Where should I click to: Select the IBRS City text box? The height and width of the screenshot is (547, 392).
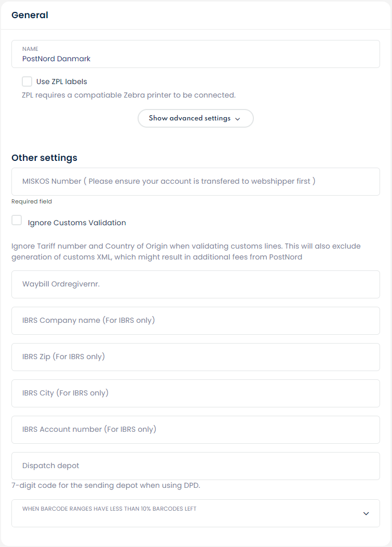click(x=195, y=393)
